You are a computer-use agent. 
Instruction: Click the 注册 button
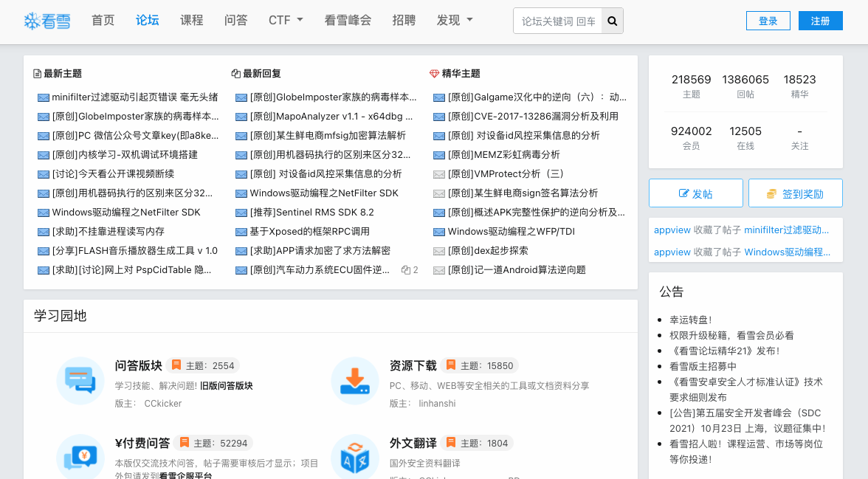click(x=820, y=20)
